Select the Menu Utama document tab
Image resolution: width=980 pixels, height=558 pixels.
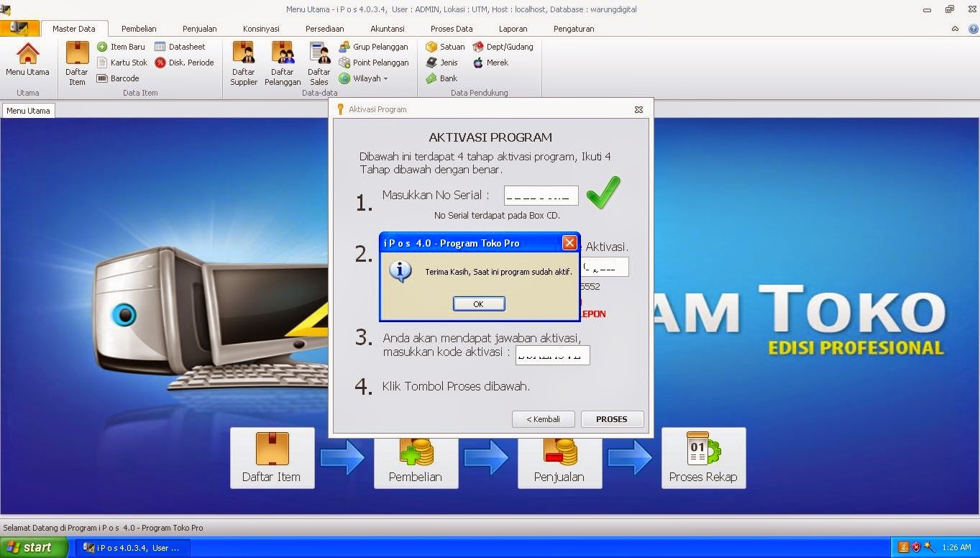[x=28, y=111]
